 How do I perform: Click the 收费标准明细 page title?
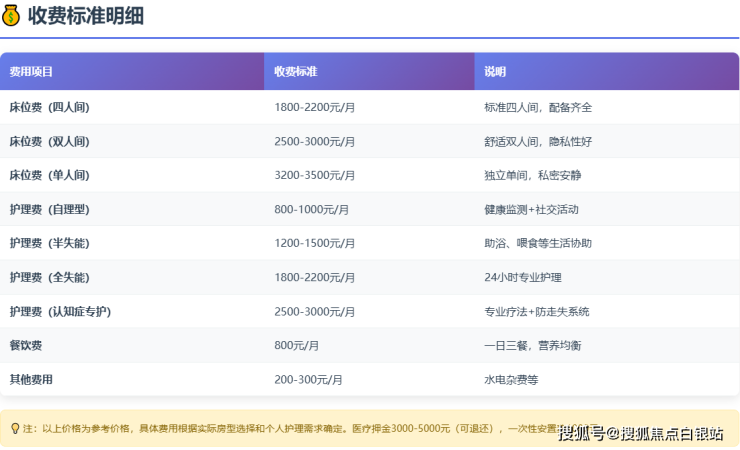85,16
